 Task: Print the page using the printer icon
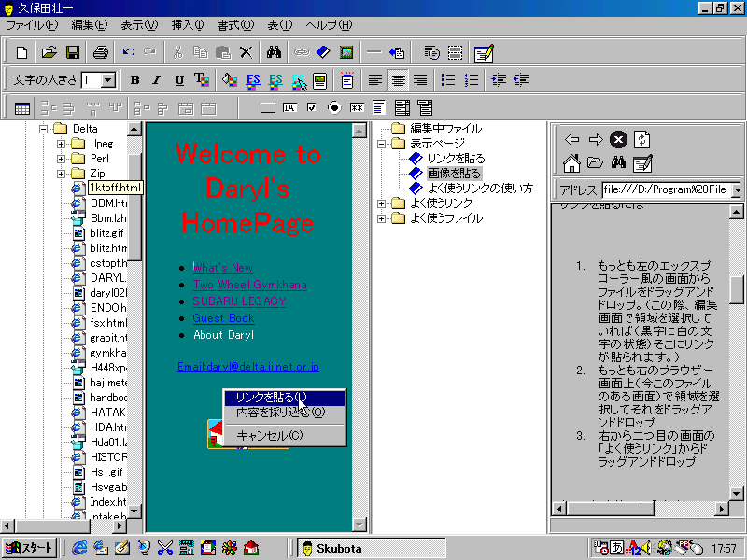[100, 52]
